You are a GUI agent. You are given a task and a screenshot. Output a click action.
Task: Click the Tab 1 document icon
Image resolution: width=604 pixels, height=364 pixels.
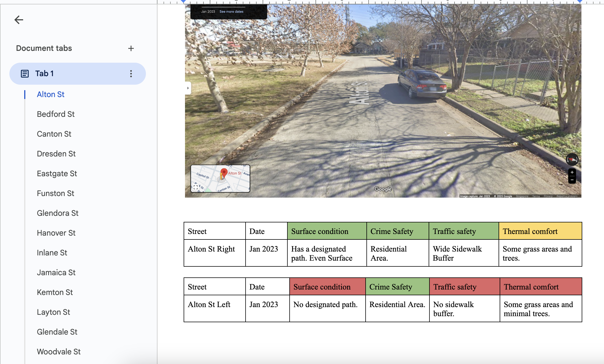(25, 74)
